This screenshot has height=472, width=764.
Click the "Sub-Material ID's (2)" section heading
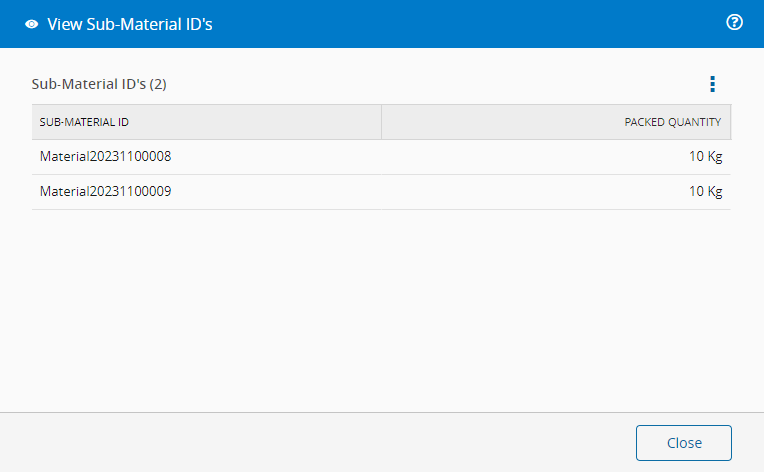99,84
